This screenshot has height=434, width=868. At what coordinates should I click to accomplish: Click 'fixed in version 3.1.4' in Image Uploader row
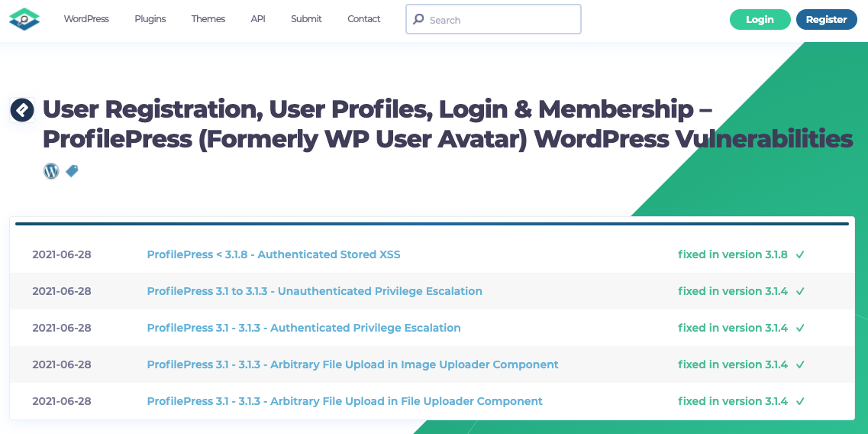pos(732,364)
